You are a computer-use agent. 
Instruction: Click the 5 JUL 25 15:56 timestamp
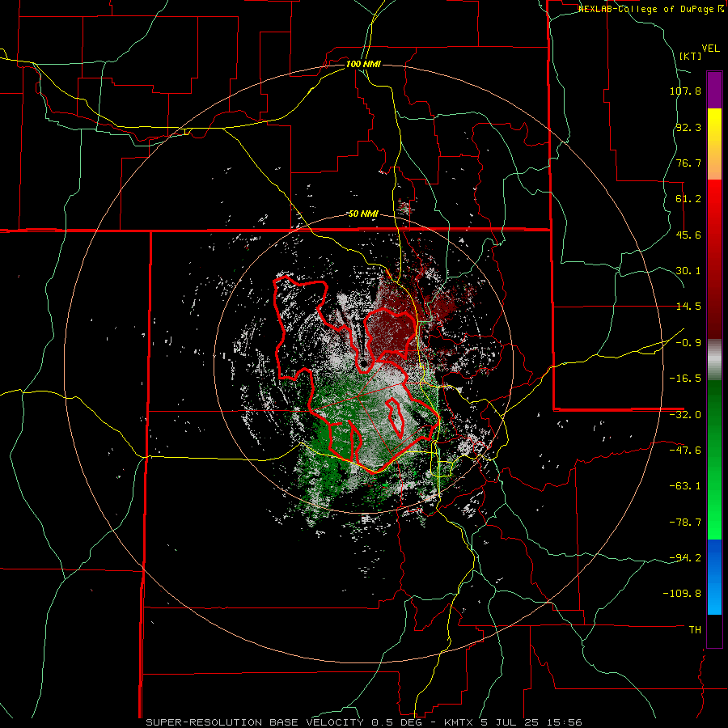(533, 722)
